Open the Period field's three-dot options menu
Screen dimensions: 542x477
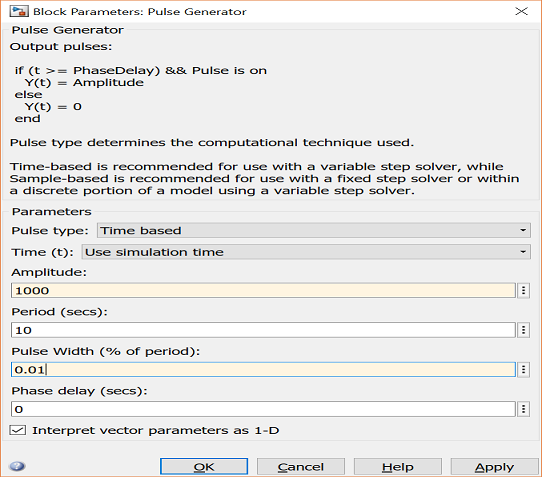pos(524,330)
